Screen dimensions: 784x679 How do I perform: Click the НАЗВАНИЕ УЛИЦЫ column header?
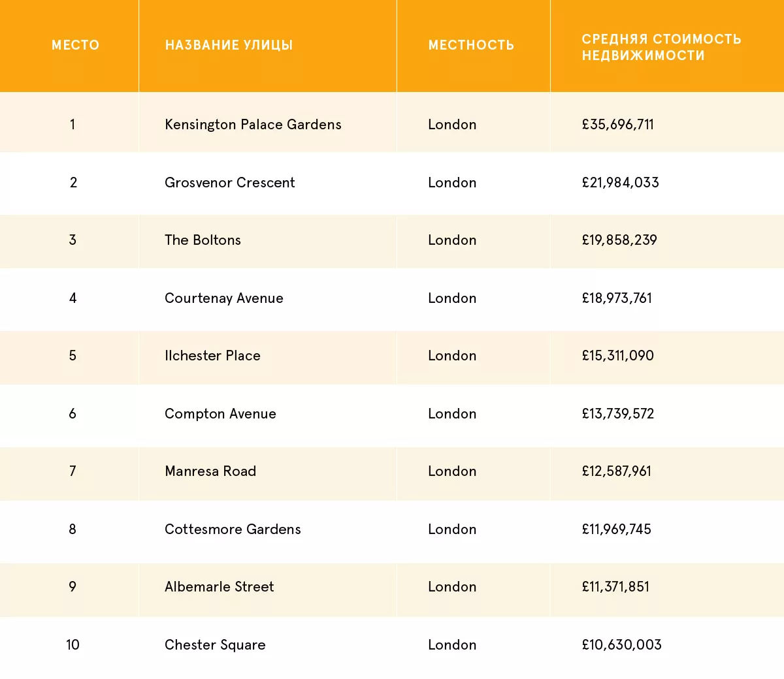[229, 45]
